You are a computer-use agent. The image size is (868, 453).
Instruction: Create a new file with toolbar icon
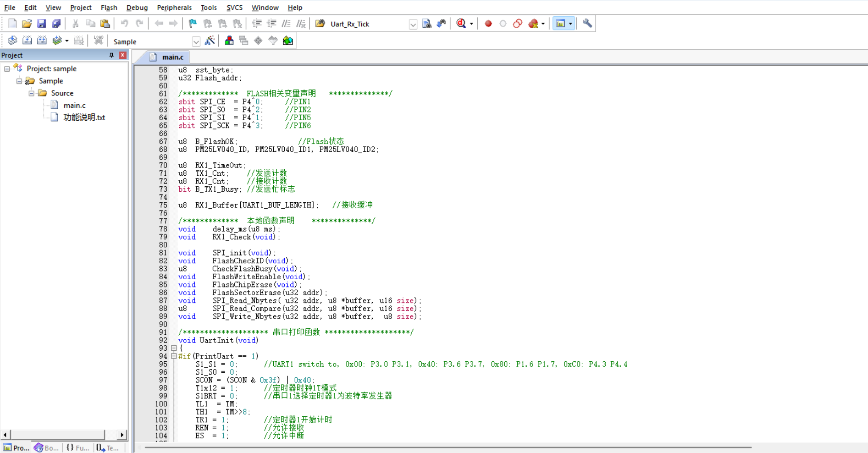[x=12, y=24]
